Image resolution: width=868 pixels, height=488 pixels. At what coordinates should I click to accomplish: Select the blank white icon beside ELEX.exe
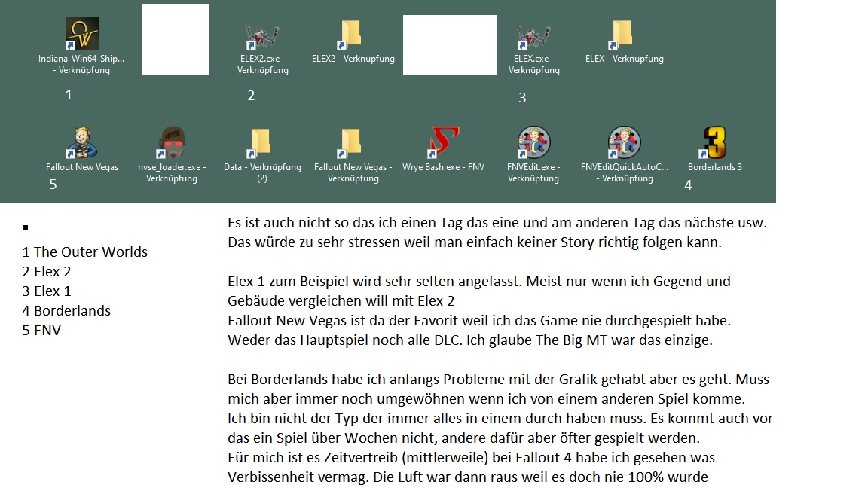pos(449,45)
